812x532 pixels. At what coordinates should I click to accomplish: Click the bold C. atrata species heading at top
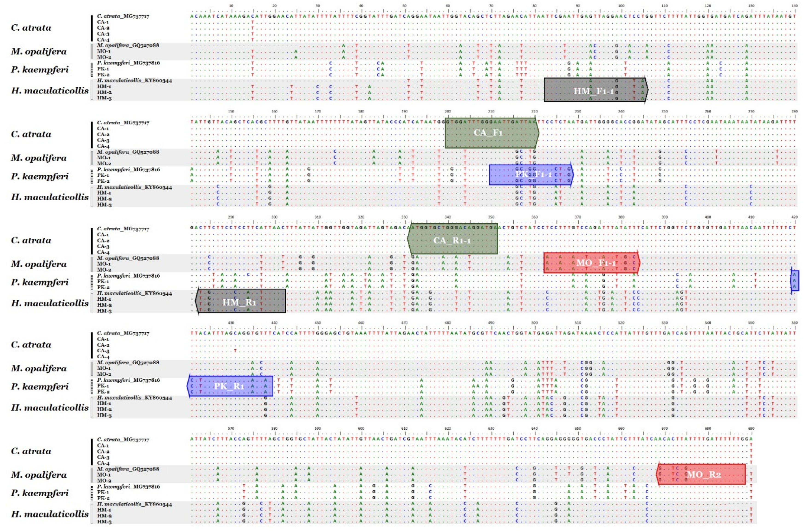(31, 28)
